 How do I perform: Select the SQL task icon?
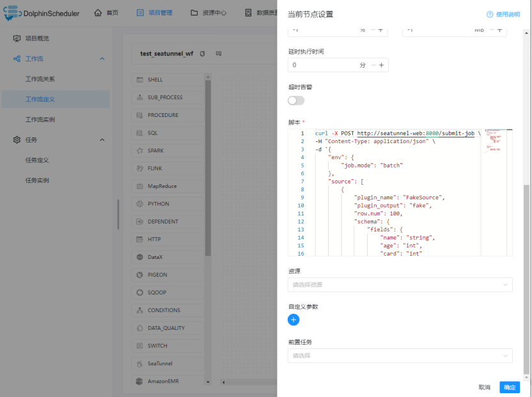click(140, 133)
